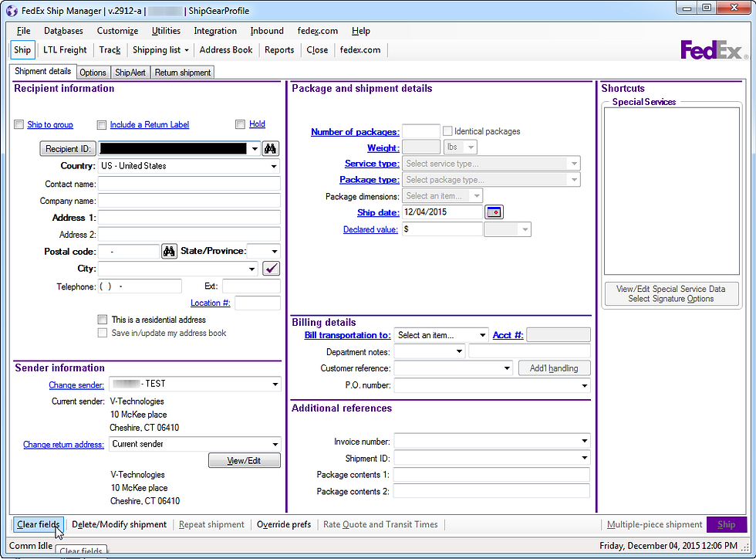756x559 pixels.
Task: Toggle Identical packages checkbox
Action: click(447, 130)
